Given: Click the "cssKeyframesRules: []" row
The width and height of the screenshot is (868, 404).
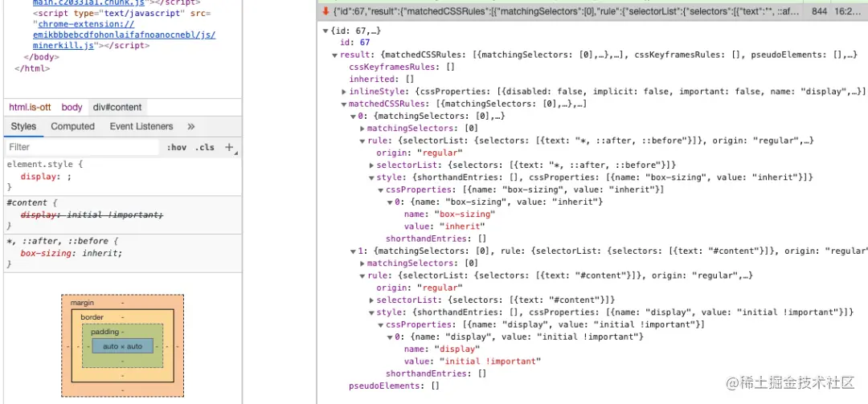Looking at the screenshot, I should (401, 67).
